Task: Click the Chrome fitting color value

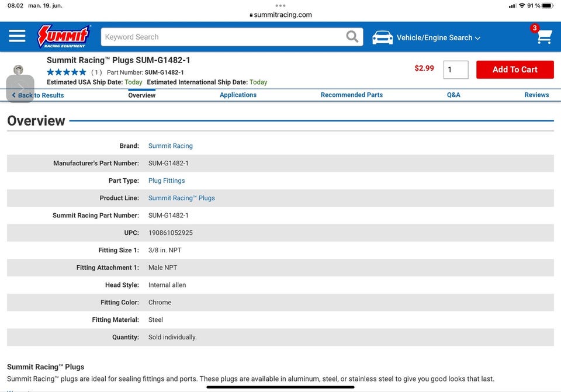Action: click(x=160, y=303)
